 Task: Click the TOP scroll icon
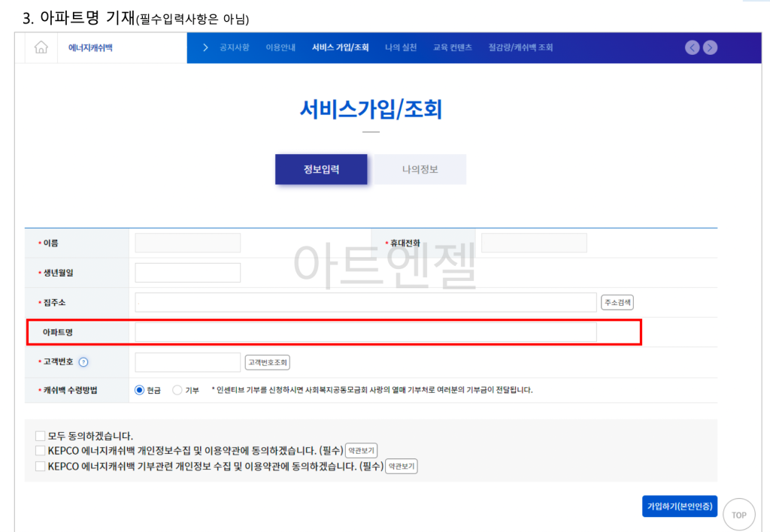coord(738,514)
